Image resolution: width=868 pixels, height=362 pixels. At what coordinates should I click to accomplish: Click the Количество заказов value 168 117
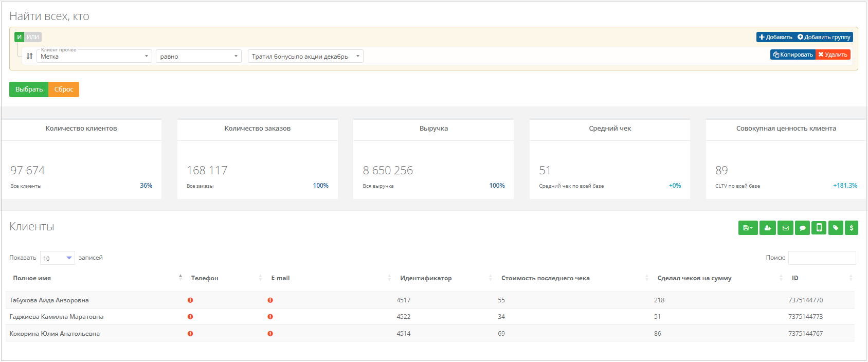click(207, 170)
